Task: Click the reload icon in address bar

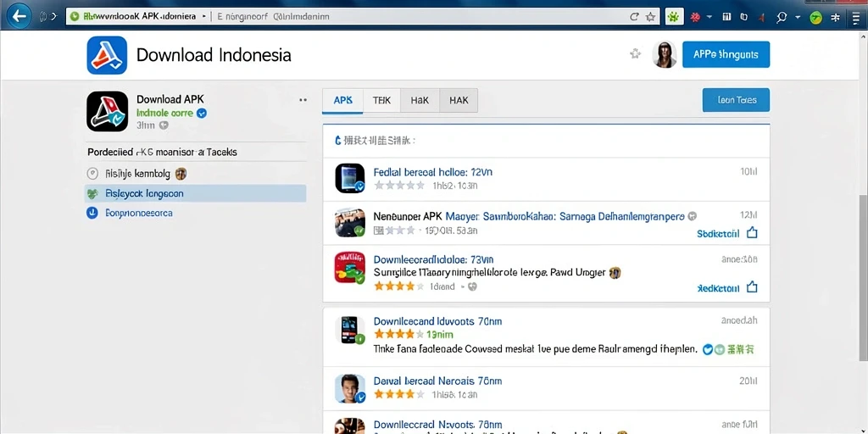Action: pos(634,17)
